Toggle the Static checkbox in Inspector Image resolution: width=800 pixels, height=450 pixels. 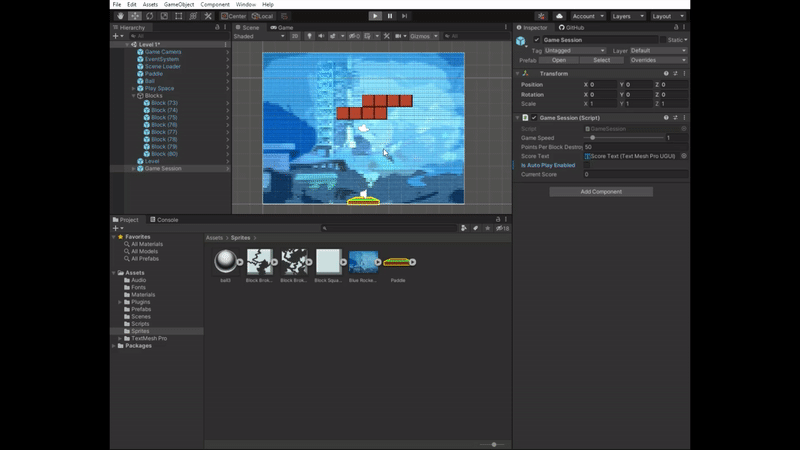[664, 40]
